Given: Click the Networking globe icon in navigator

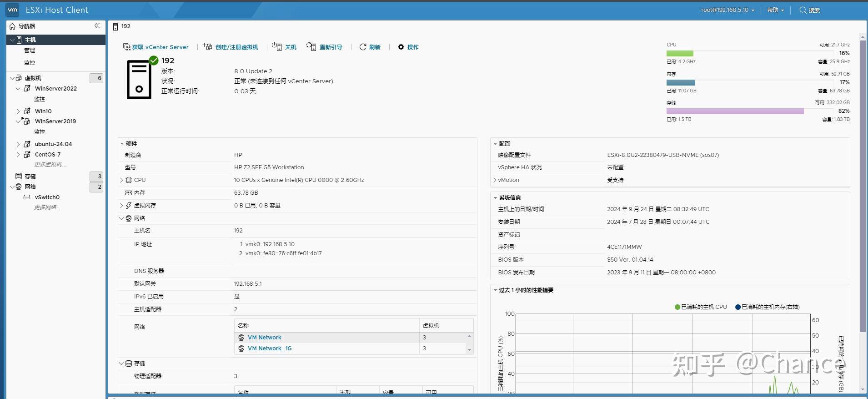Looking at the screenshot, I should (x=19, y=187).
